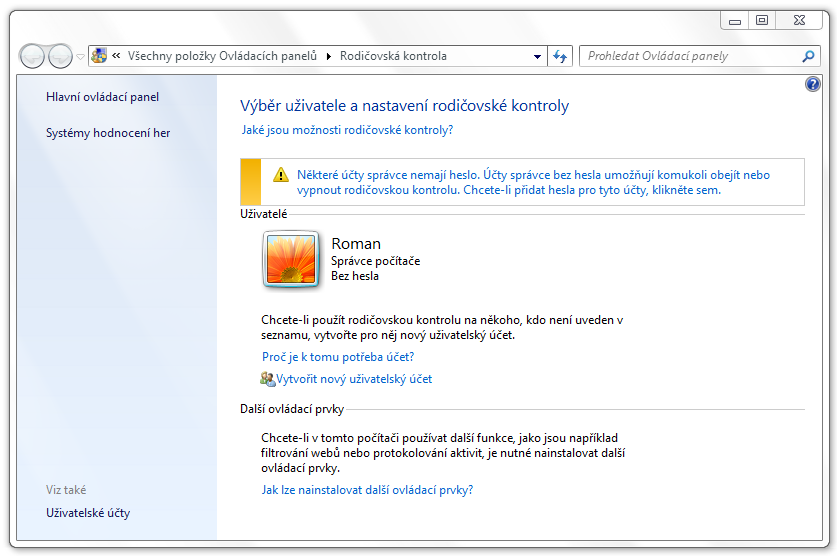Screen dimensions: 837x556
Task: Close the Control Panel window
Action: [799, 21]
